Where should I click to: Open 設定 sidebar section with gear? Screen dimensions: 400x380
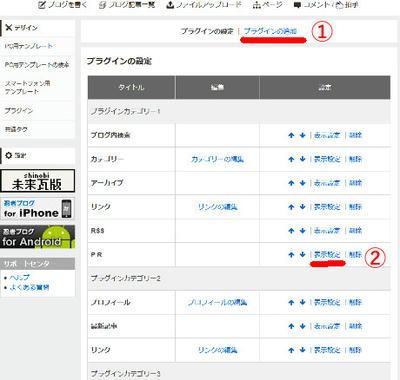coord(38,156)
